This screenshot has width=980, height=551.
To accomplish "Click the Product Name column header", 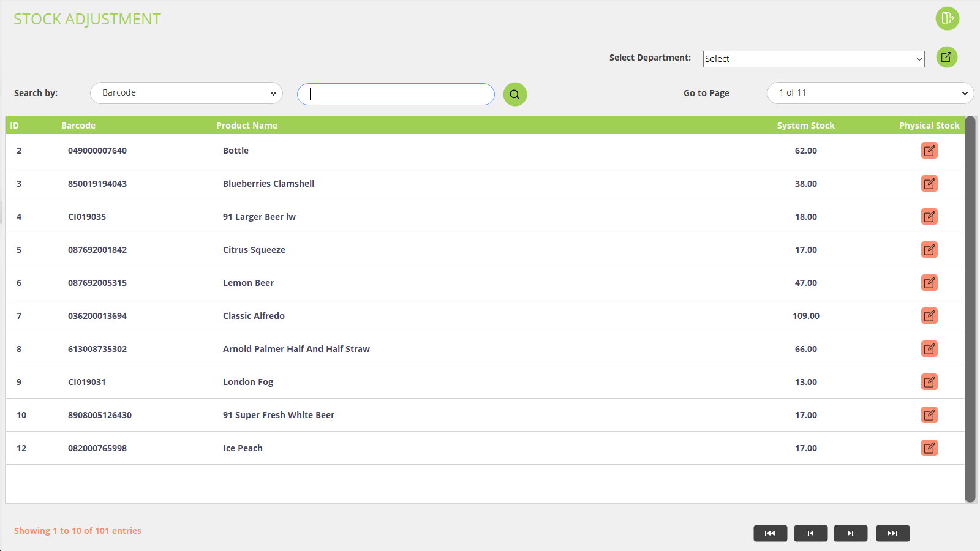I will (x=246, y=126).
